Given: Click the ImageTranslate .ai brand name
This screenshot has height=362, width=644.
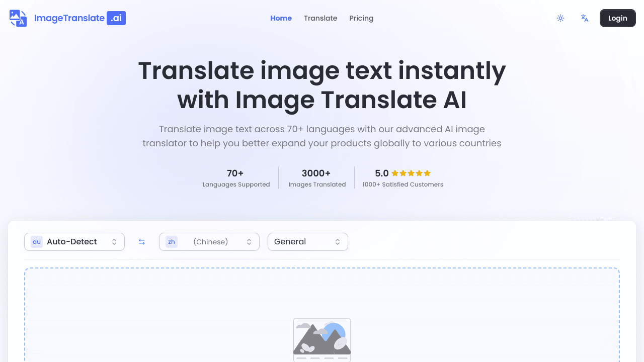Looking at the screenshot, I should (80, 18).
